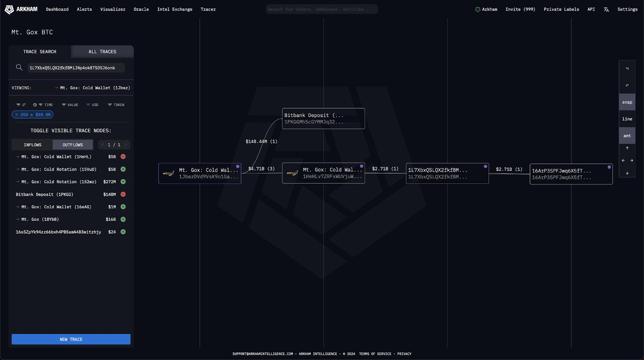Switch to the TRACE SEARCH tab
The height and width of the screenshot is (360, 644).
40,51
